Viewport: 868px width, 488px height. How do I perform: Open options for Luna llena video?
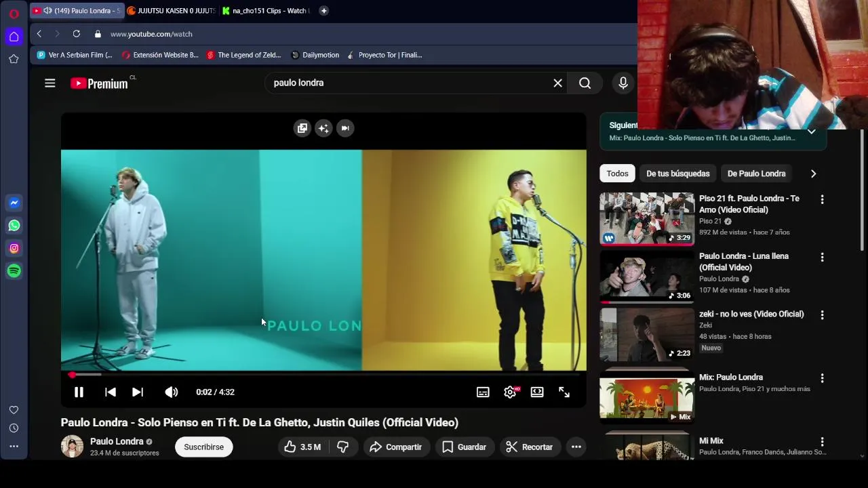[x=822, y=257]
